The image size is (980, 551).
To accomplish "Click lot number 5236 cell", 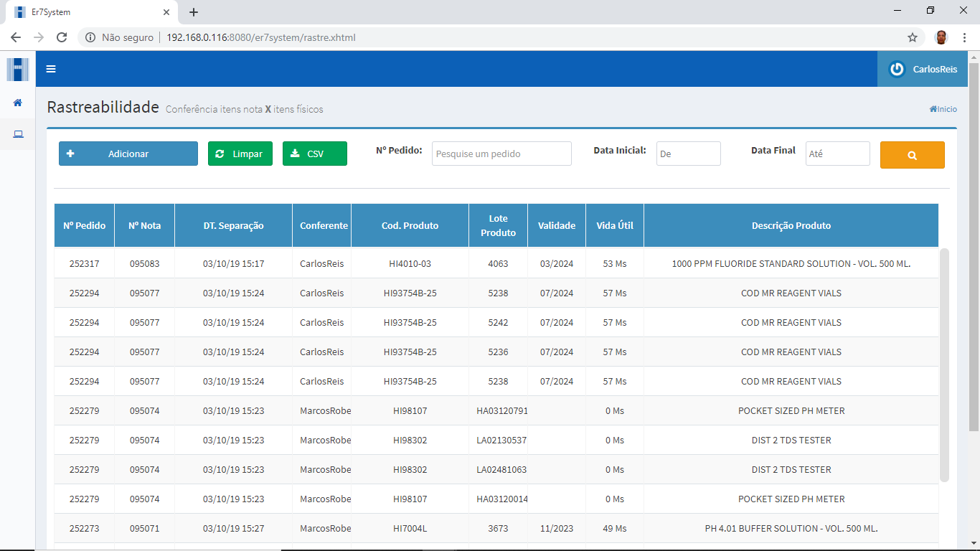I will click(x=498, y=352).
